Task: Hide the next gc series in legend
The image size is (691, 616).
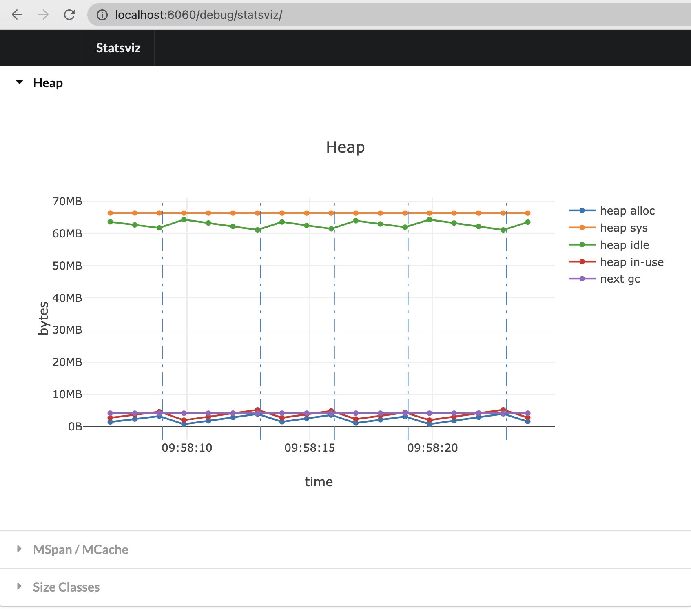Action: 620,279
